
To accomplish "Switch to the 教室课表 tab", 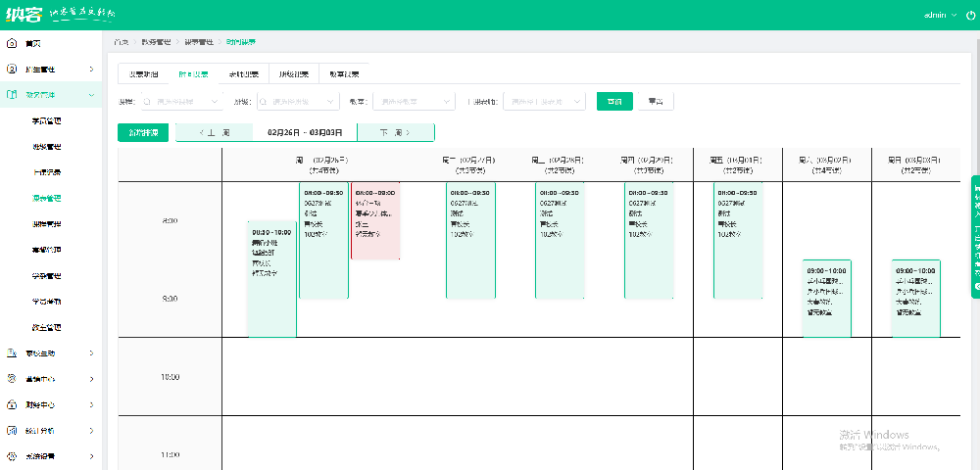I will [x=344, y=73].
